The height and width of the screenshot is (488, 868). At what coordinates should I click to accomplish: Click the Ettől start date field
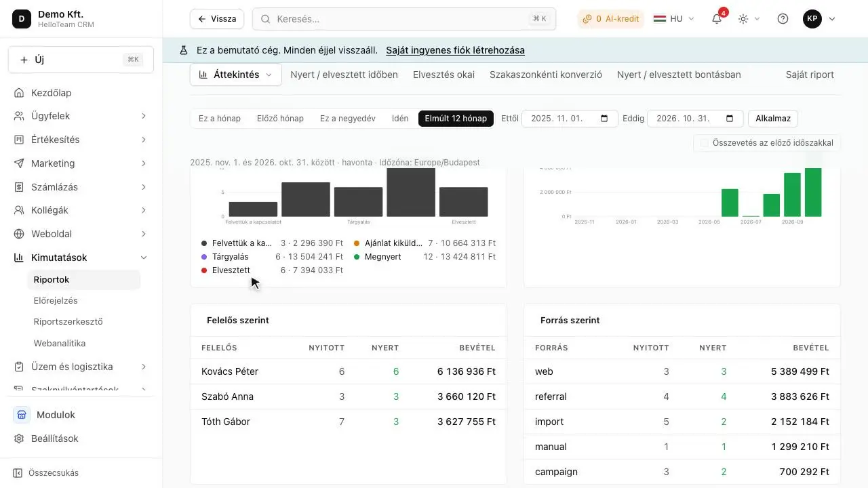click(570, 119)
